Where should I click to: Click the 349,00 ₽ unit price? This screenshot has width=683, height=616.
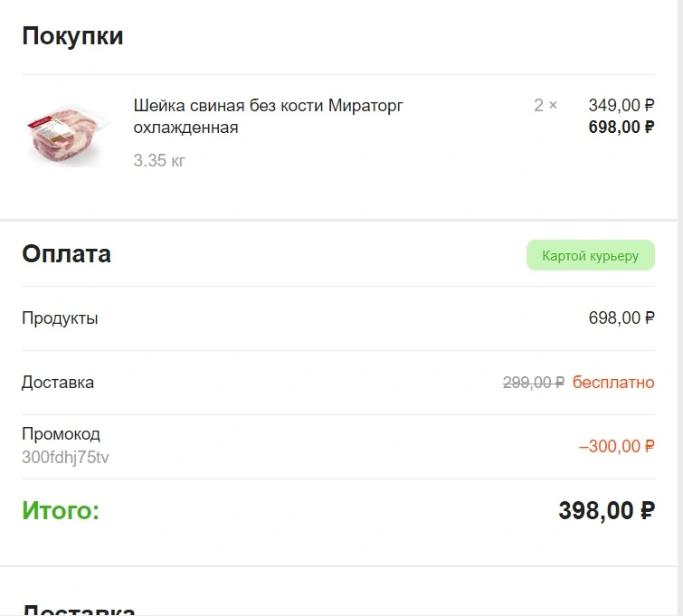621,105
